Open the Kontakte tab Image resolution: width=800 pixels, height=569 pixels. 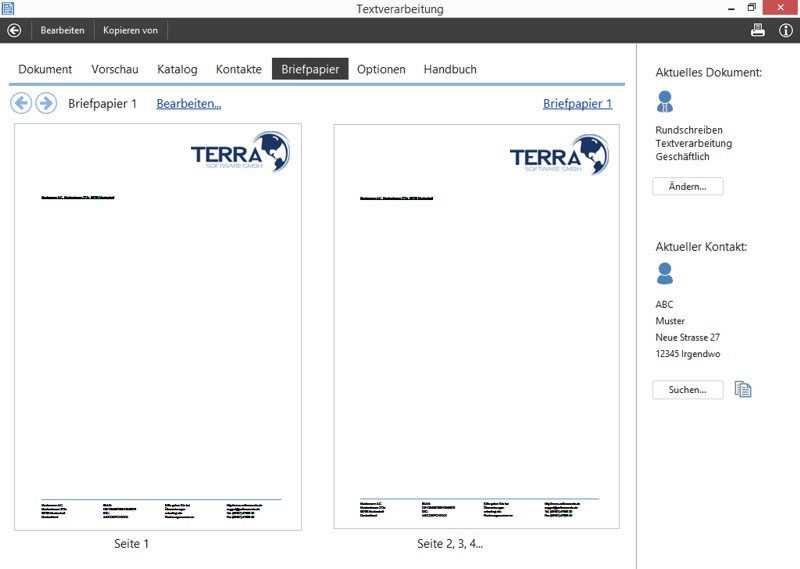(x=239, y=69)
